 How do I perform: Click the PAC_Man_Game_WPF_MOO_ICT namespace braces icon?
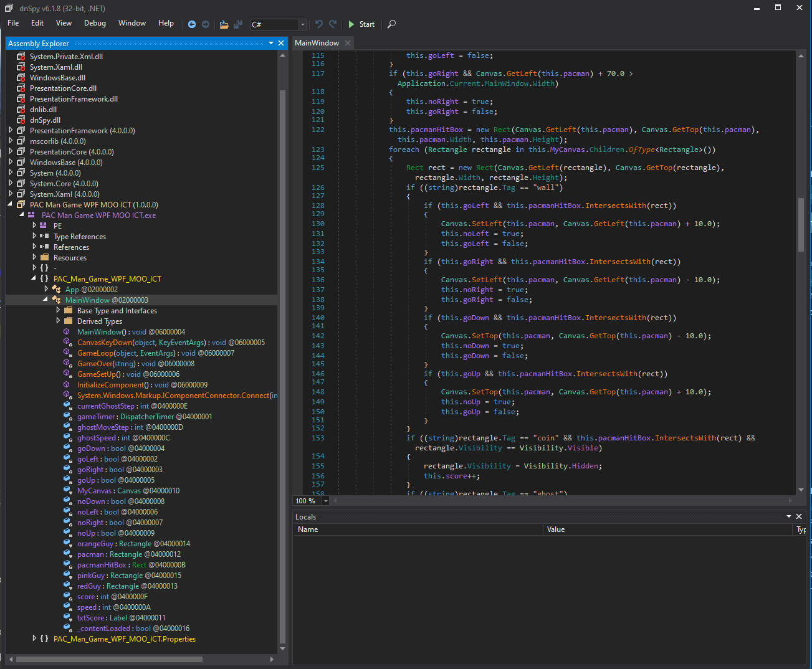[x=44, y=278]
